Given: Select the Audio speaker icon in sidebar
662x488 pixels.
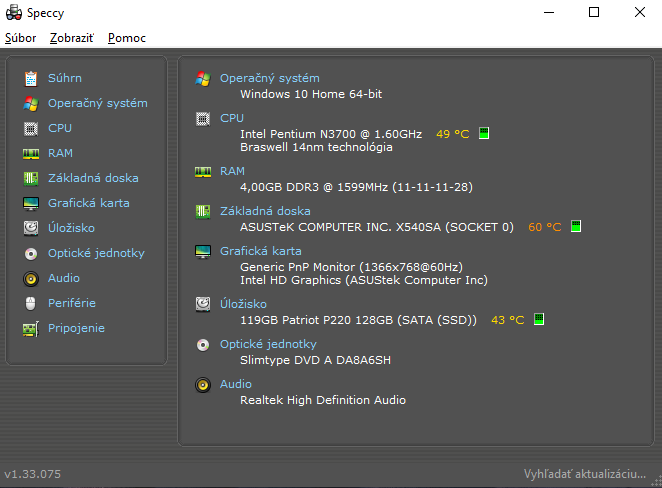Looking at the screenshot, I should click(31, 278).
